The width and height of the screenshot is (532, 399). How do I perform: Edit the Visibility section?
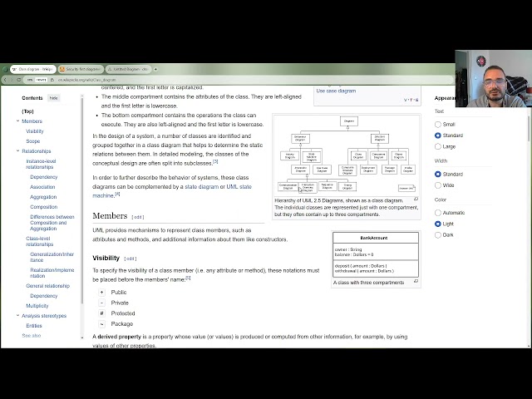131,259
